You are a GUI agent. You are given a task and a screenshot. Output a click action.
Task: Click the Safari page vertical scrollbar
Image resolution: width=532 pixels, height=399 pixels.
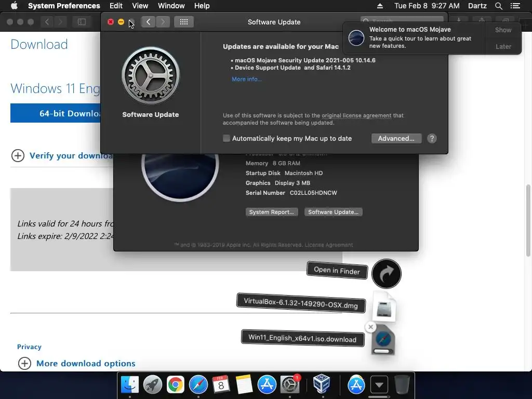(528, 220)
